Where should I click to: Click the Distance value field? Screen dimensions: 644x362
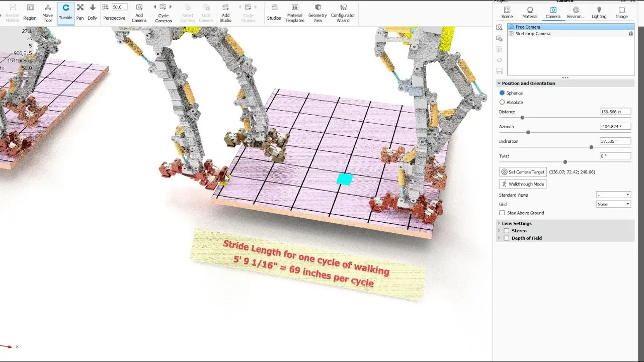(x=615, y=112)
